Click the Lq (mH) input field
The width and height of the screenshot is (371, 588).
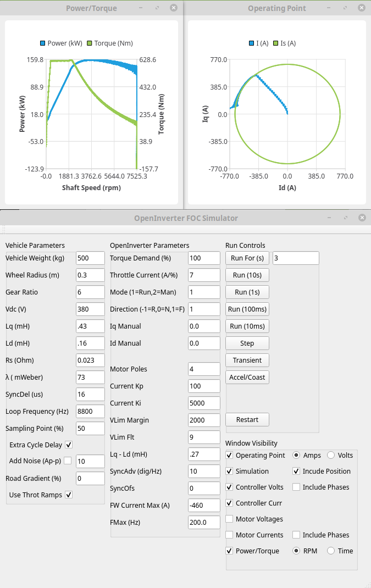click(90, 326)
